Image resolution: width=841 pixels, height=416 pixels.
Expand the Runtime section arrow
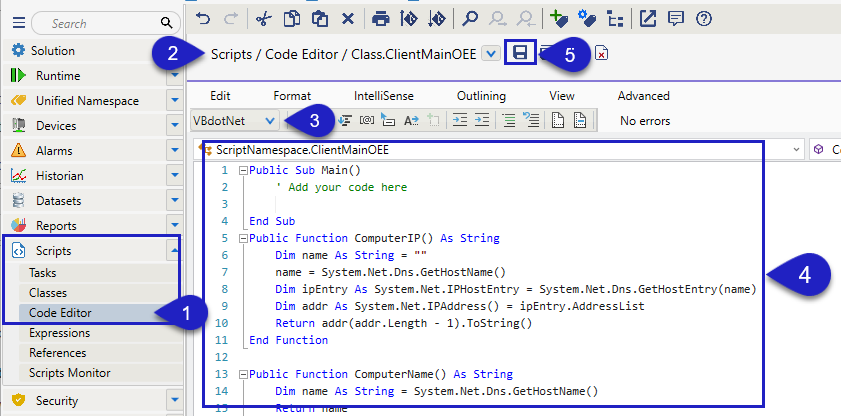pyautogui.click(x=174, y=76)
